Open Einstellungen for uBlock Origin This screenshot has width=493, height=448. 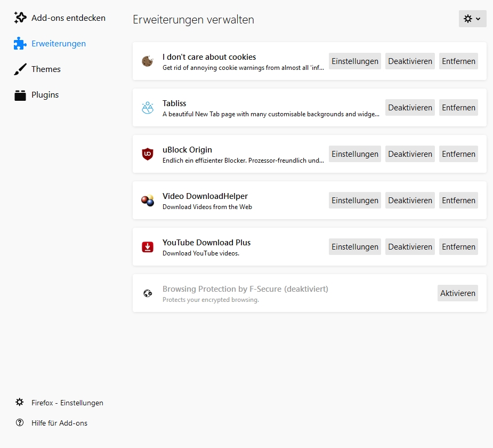(354, 154)
